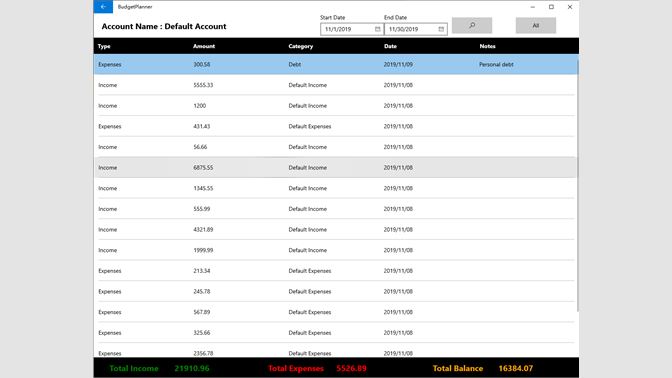Select the Income 5555.33 row

336,85
